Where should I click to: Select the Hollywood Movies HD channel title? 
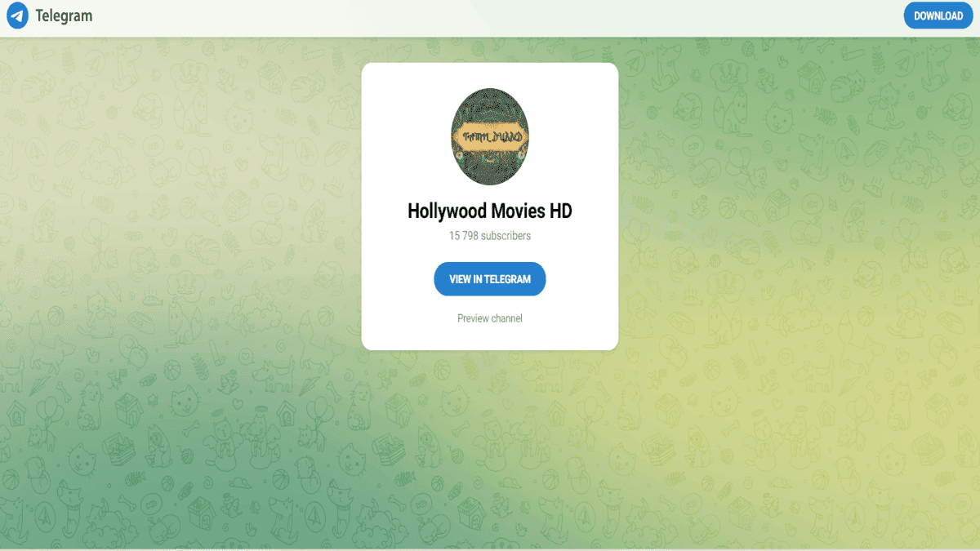490,211
